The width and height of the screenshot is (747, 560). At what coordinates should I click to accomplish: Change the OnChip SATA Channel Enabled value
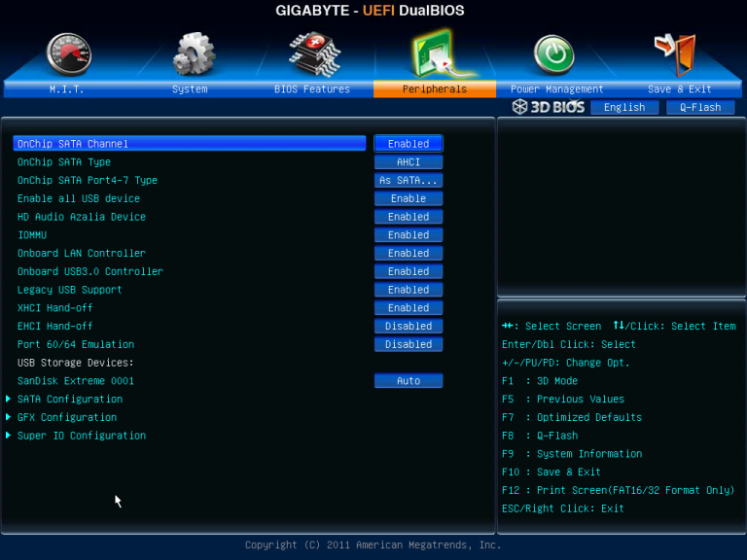(x=409, y=143)
